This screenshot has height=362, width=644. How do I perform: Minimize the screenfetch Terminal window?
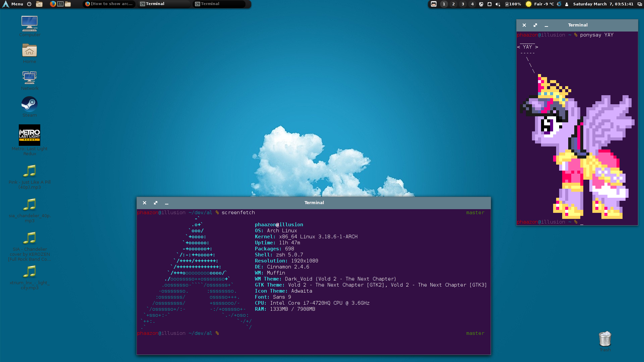click(x=167, y=203)
